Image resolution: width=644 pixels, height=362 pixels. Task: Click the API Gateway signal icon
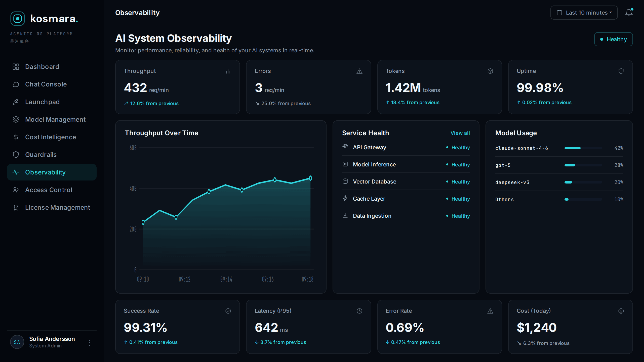point(345,147)
